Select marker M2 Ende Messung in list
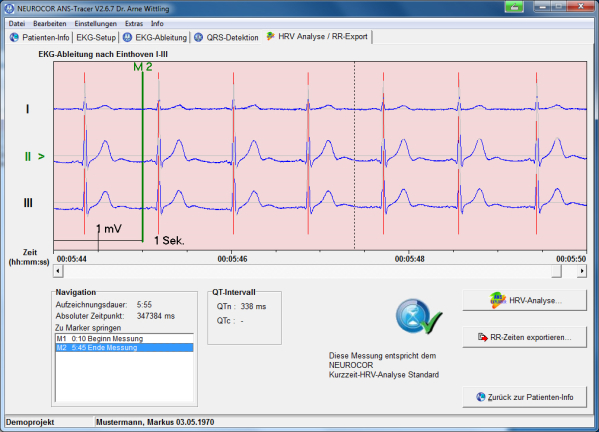This screenshot has height=432, width=599. coord(124,348)
